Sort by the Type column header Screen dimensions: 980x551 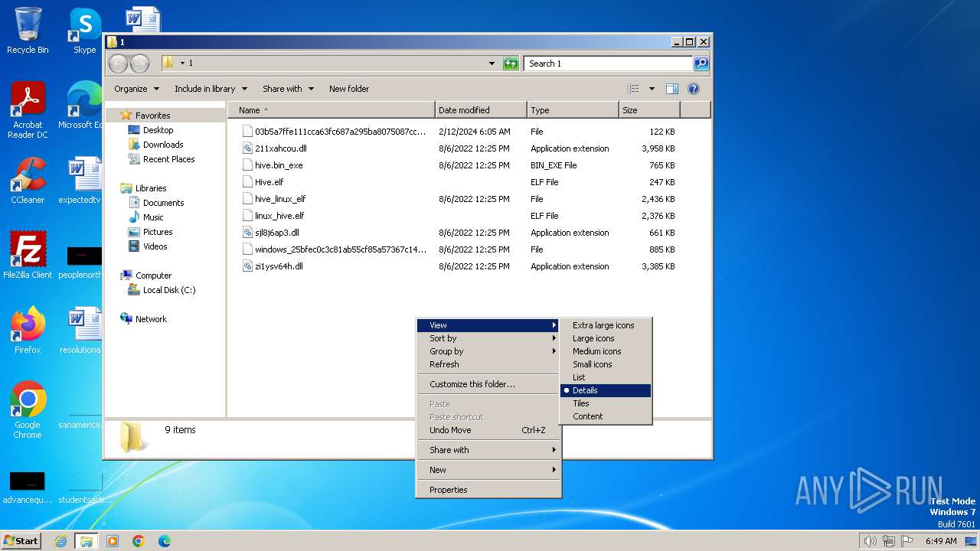pos(573,110)
